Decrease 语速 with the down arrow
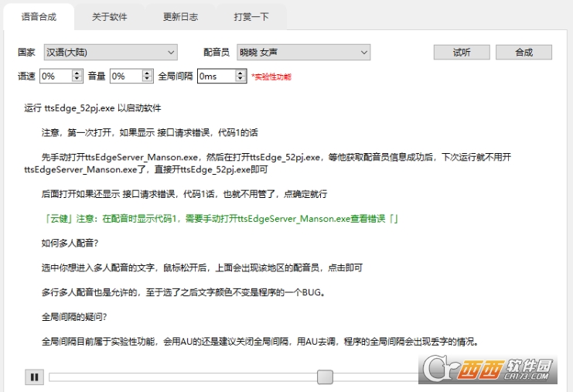Screen dimensions: 573x392 coord(77,79)
